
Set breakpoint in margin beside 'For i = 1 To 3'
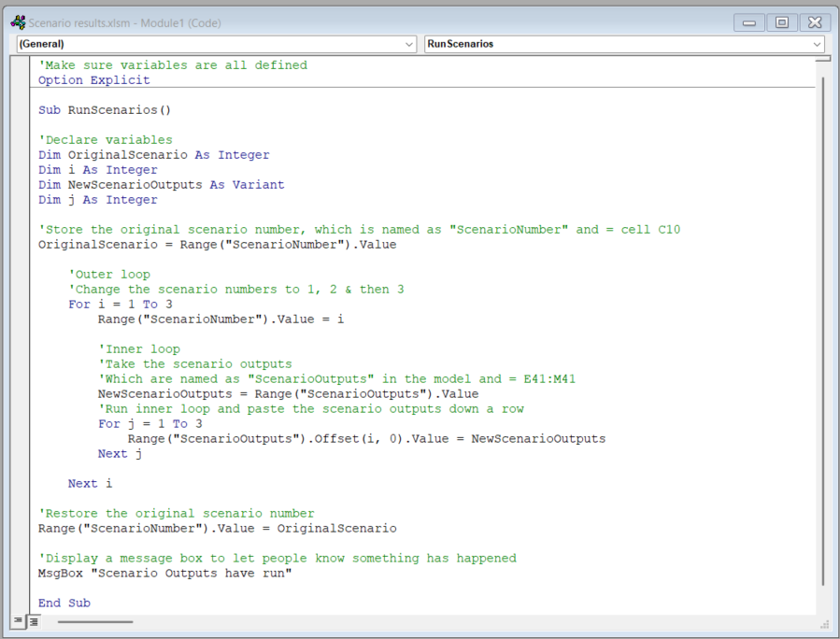[x=21, y=305]
